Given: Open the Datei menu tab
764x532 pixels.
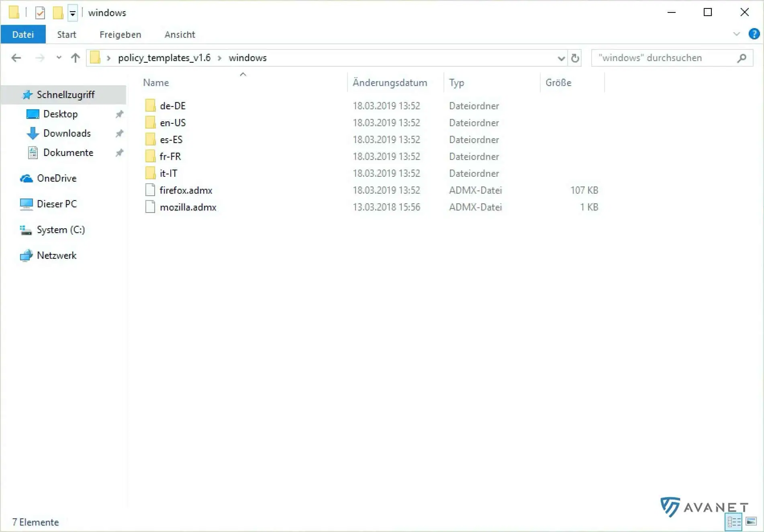Looking at the screenshot, I should pyautogui.click(x=23, y=35).
